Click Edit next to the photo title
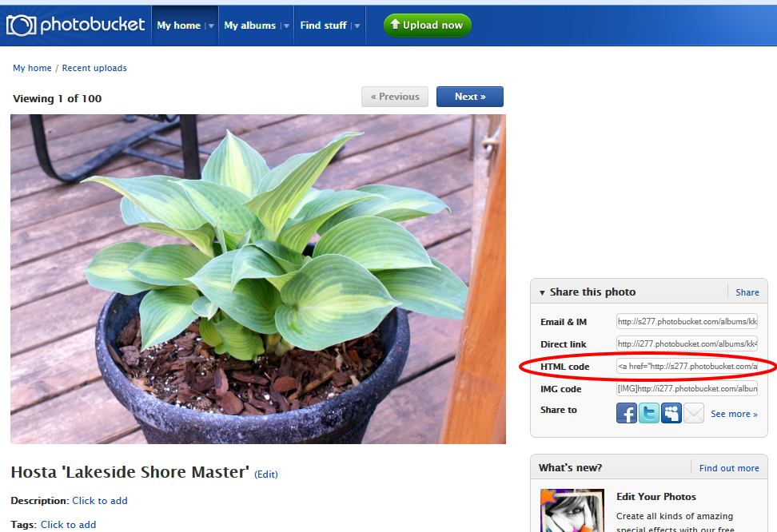This screenshot has width=777, height=532. click(x=266, y=474)
